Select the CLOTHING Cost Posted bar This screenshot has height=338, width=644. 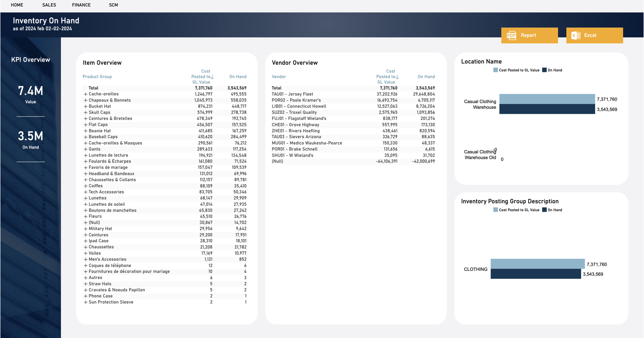(537, 264)
